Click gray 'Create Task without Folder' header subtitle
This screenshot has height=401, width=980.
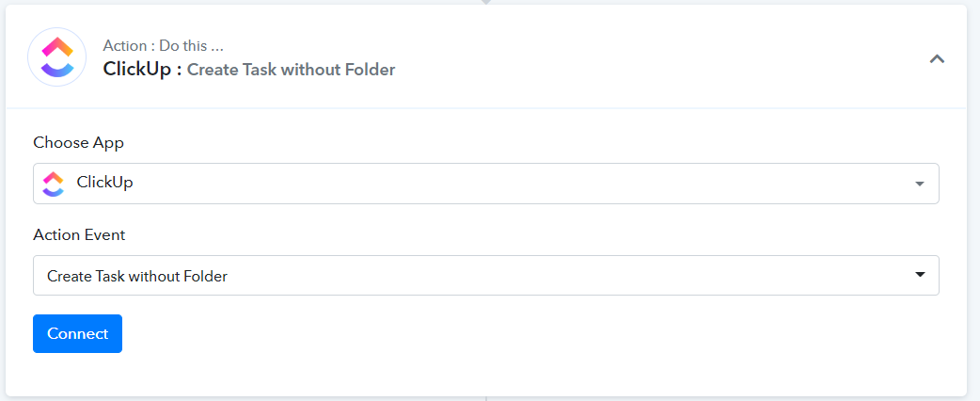point(291,70)
